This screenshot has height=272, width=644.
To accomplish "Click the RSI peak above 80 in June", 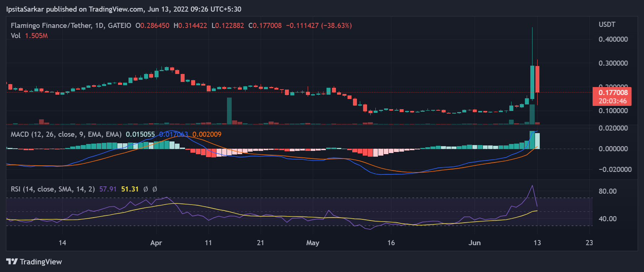I will click(532, 186).
